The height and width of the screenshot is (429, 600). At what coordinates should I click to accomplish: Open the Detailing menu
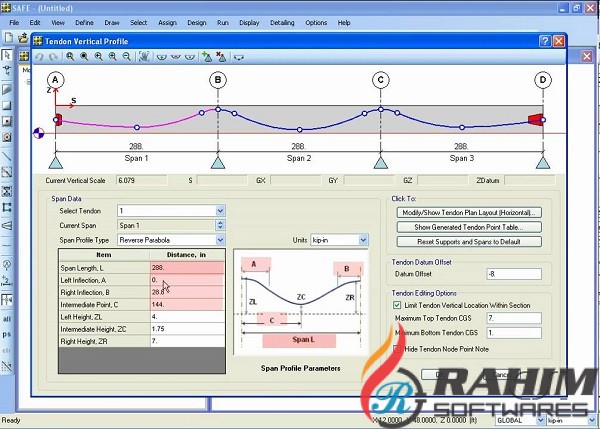282,23
